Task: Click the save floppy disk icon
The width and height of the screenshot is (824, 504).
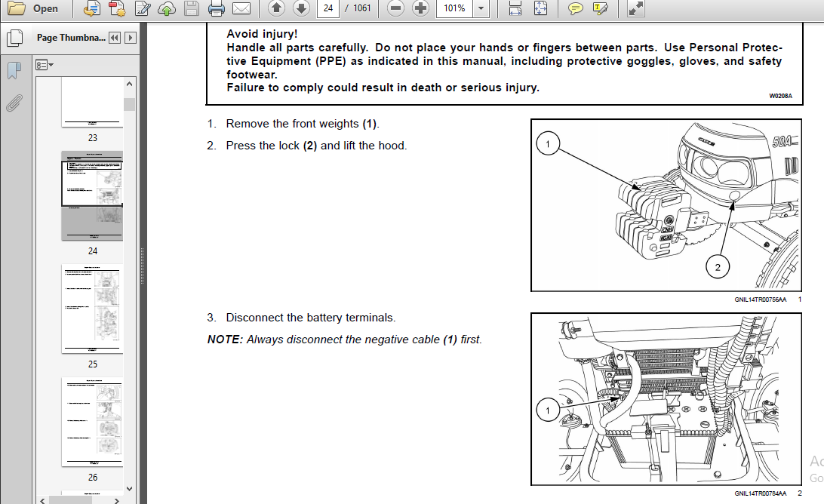Action: [x=192, y=8]
